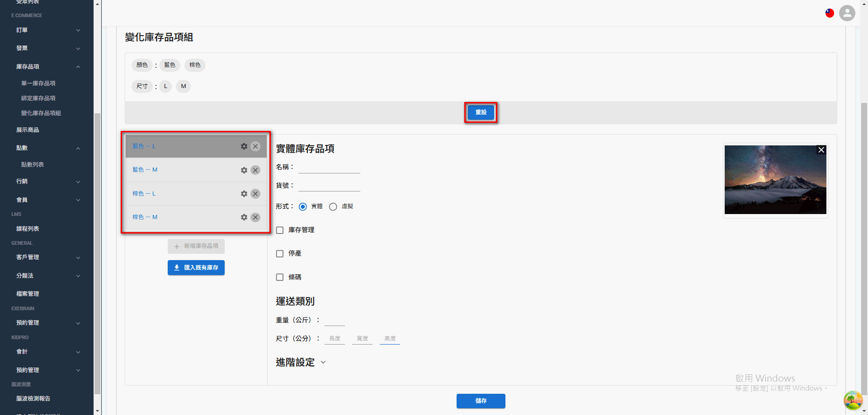This screenshot has height=415, width=868.
Task: Click the 匯入既有庫存 import button
Action: click(x=196, y=268)
